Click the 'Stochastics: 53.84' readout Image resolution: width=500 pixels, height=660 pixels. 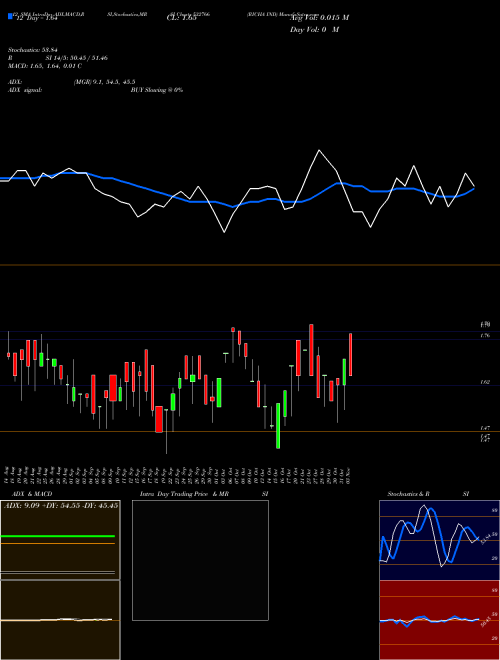(33, 50)
